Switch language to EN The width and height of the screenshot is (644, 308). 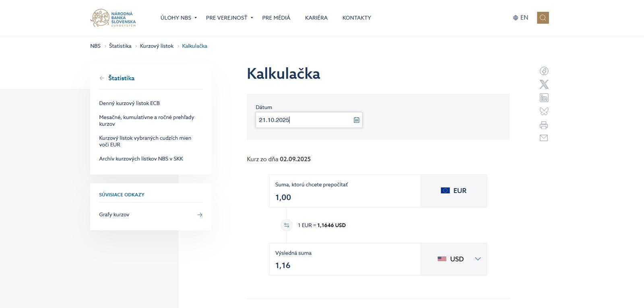pyautogui.click(x=520, y=18)
